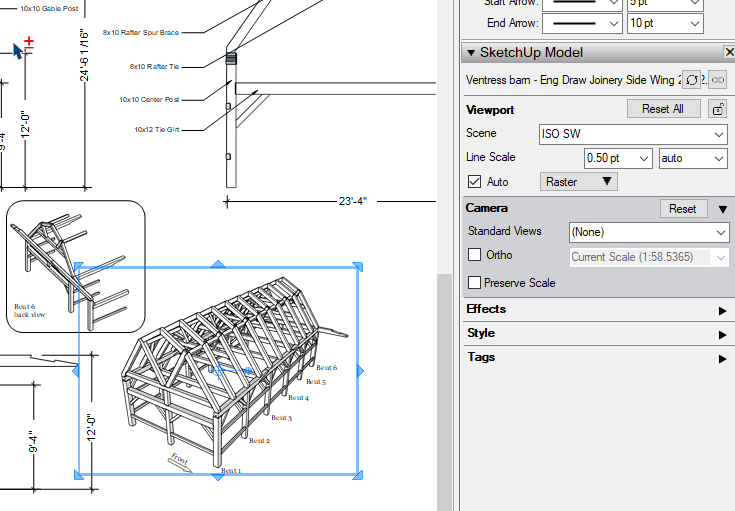
Task: Collapse the Camera section arrow
Action: (x=723, y=209)
